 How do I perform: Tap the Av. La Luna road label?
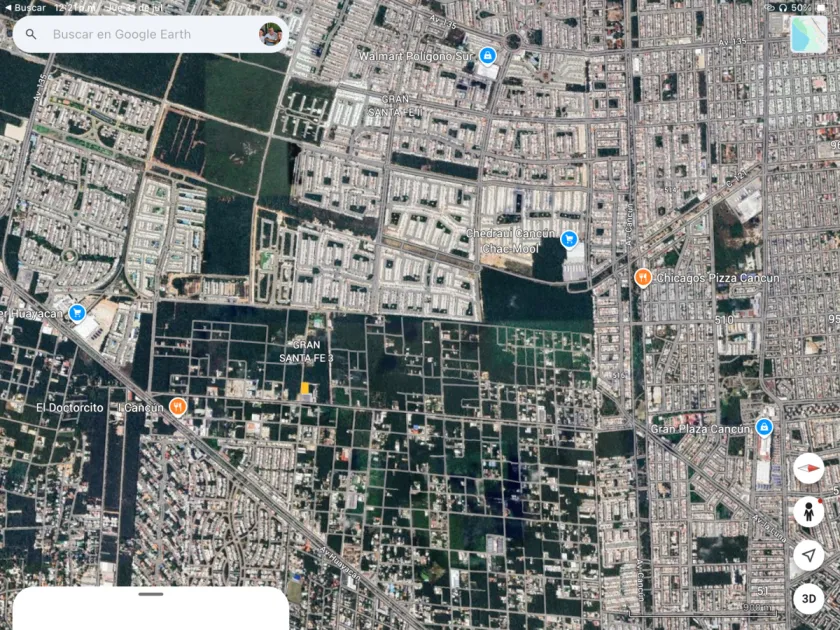[770, 529]
